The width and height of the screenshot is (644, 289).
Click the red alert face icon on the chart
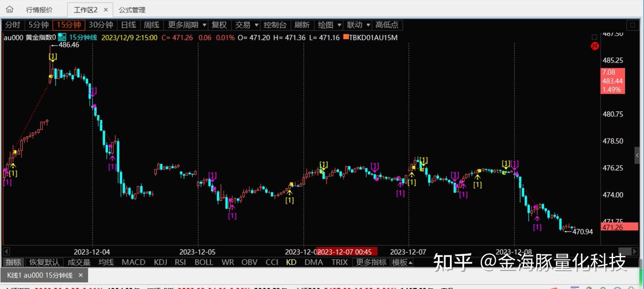594,46
